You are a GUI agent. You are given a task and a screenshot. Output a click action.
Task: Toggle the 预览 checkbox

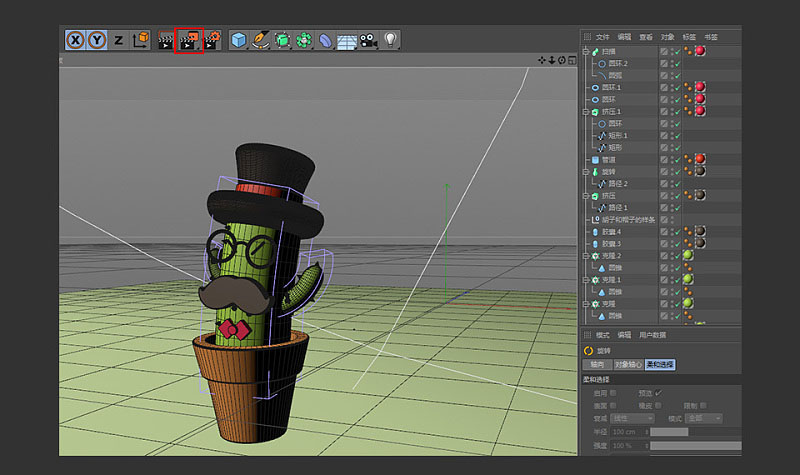click(658, 393)
